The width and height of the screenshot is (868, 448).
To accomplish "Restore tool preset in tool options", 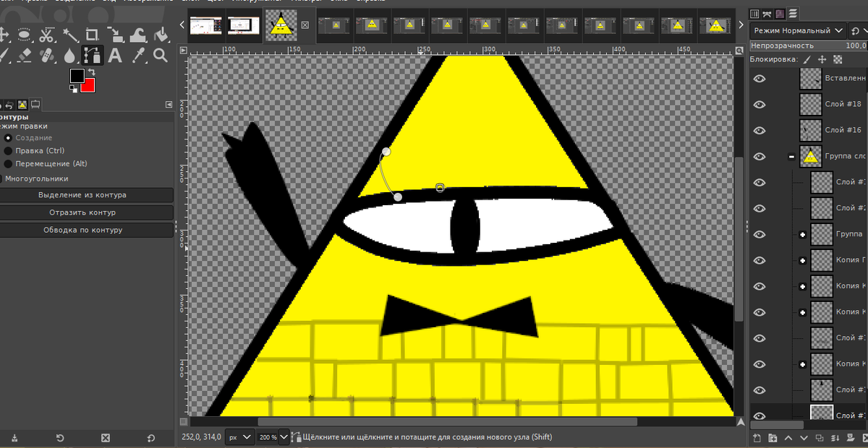I will [60, 438].
